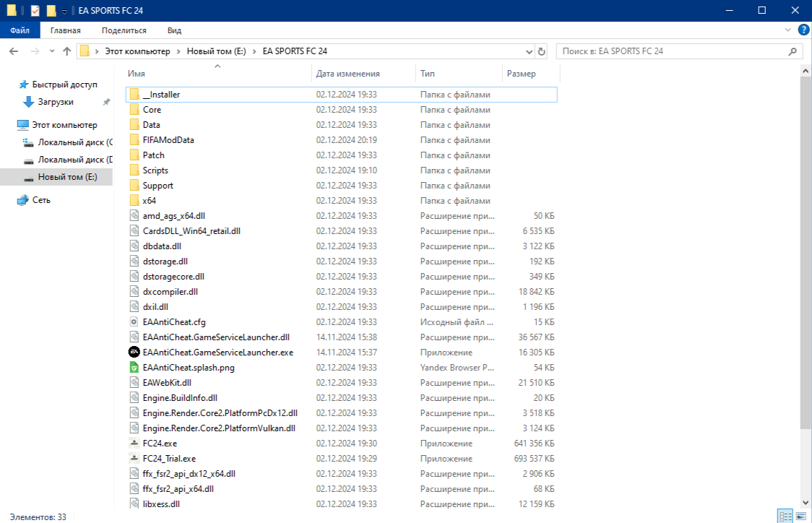
Task: Select the EAAntiCheat.splash.png image icon
Action: pyautogui.click(x=134, y=368)
